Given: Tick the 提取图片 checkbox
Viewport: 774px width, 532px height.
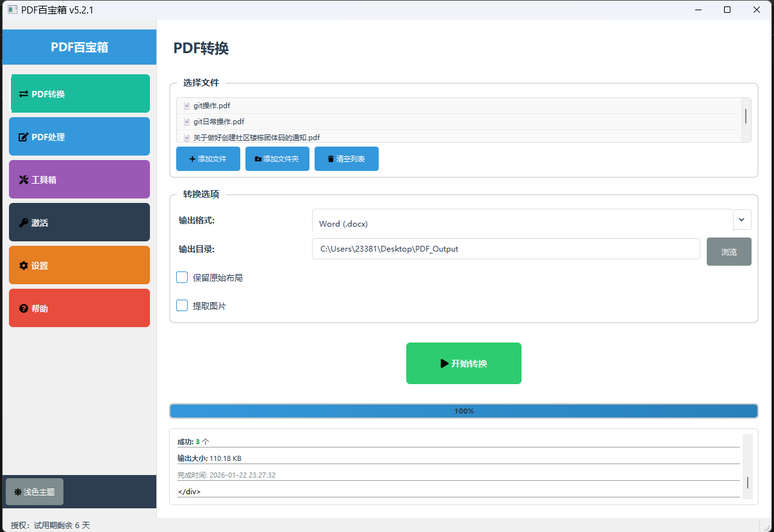Looking at the screenshot, I should (182, 305).
